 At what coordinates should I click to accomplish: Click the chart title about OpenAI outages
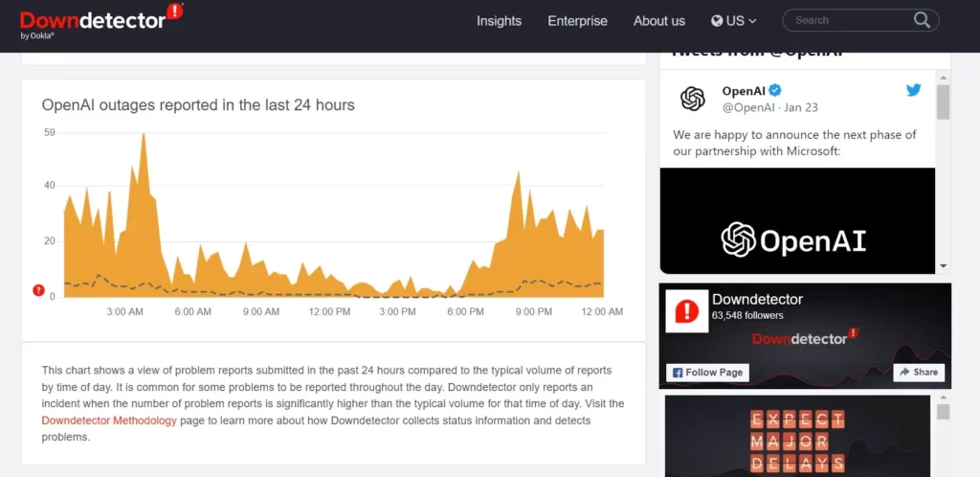tap(198, 105)
